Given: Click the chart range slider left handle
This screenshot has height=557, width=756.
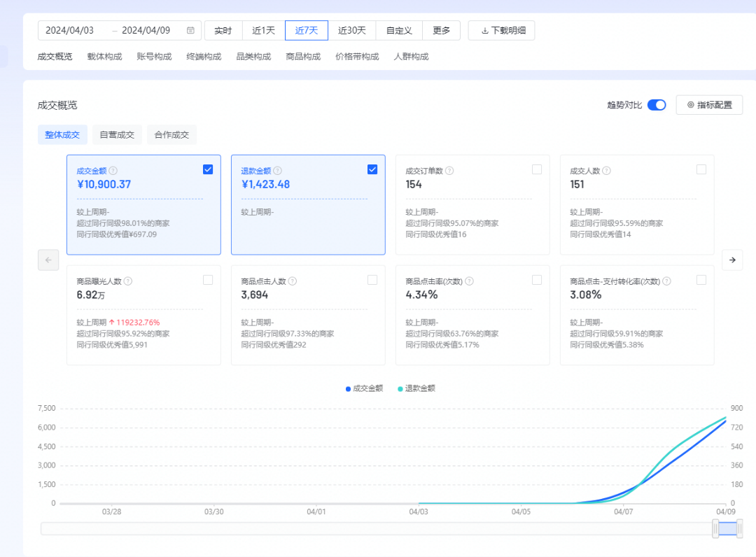Looking at the screenshot, I should (715, 528).
